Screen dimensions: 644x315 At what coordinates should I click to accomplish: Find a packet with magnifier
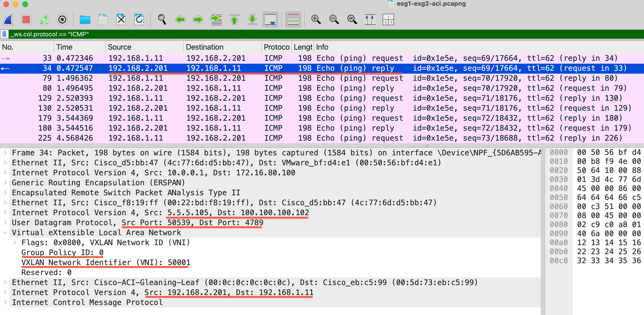pos(162,19)
